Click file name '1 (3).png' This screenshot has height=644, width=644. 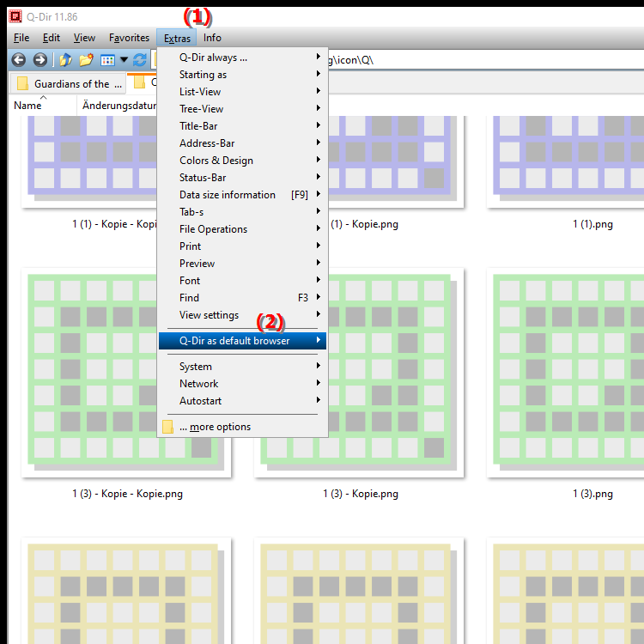pyautogui.click(x=592, y=494)
